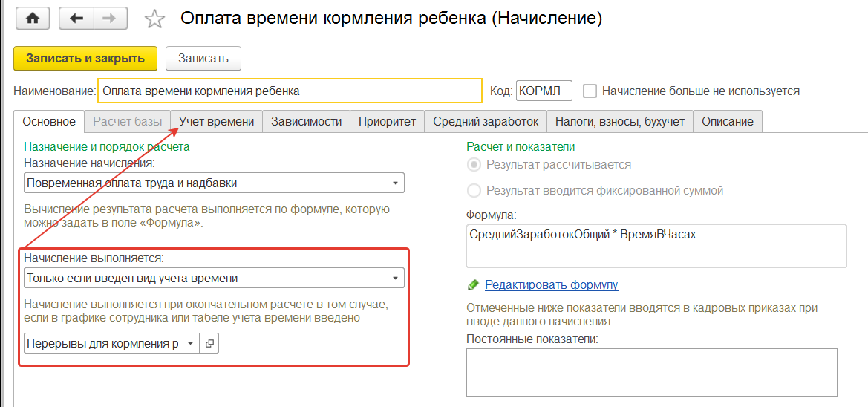Expand the 'Перерывы для кормления' dropdown arrow
Viewport: 868px width, 407px height.
(190, 344)
